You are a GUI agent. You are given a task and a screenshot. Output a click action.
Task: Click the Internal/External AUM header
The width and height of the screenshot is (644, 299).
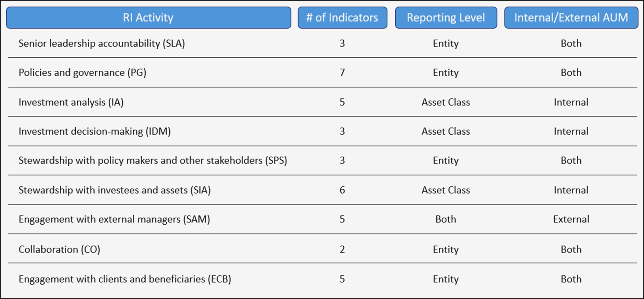(571, 18)
